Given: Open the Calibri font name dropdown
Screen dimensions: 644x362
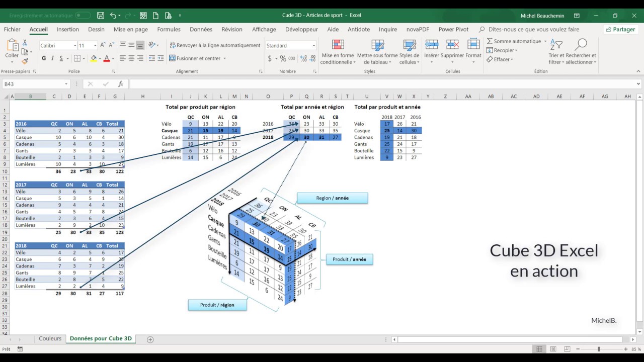Looking at the screenshot, I should click(x=75, y=46).
